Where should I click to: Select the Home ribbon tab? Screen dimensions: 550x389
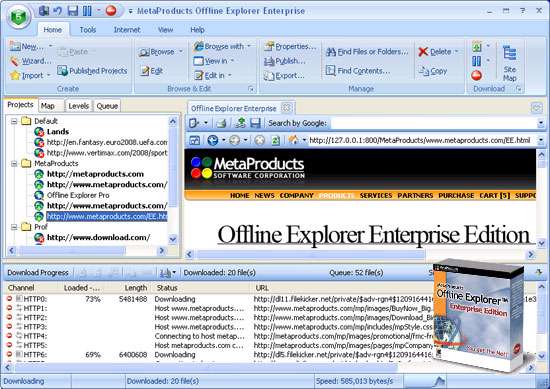53,30
